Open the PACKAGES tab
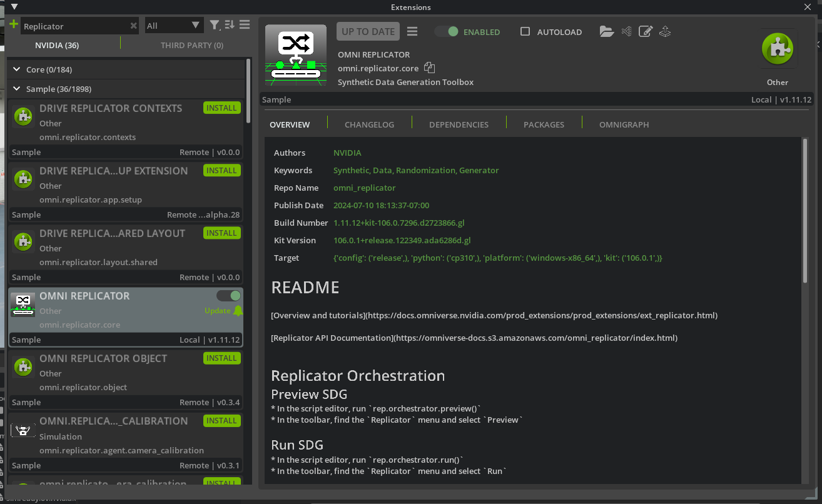The height and width of the screenshot is (504, 822). pyautogui.click(x=544, y=124)
